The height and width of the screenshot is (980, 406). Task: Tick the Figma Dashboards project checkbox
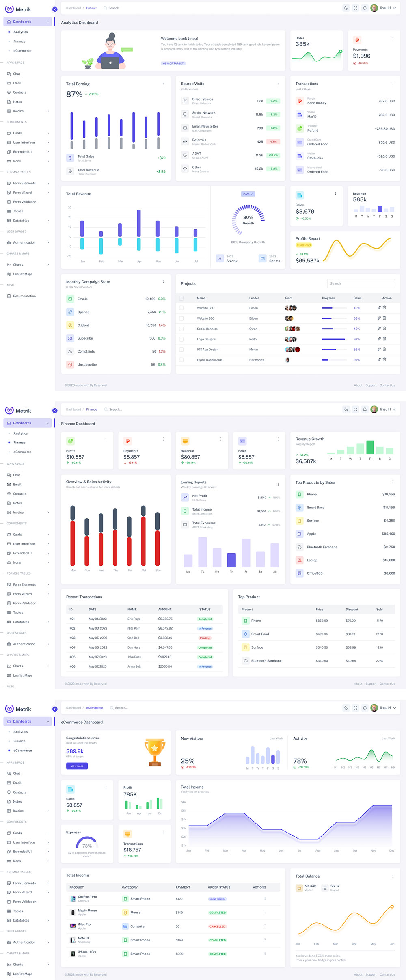click(x=181, y=360)
